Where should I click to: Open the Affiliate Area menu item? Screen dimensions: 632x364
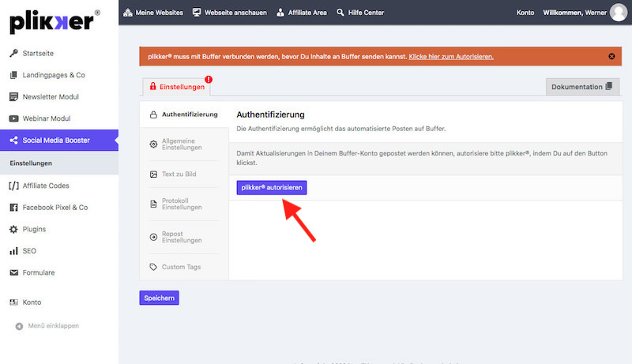pyautogui.click(x=301, y=13)
